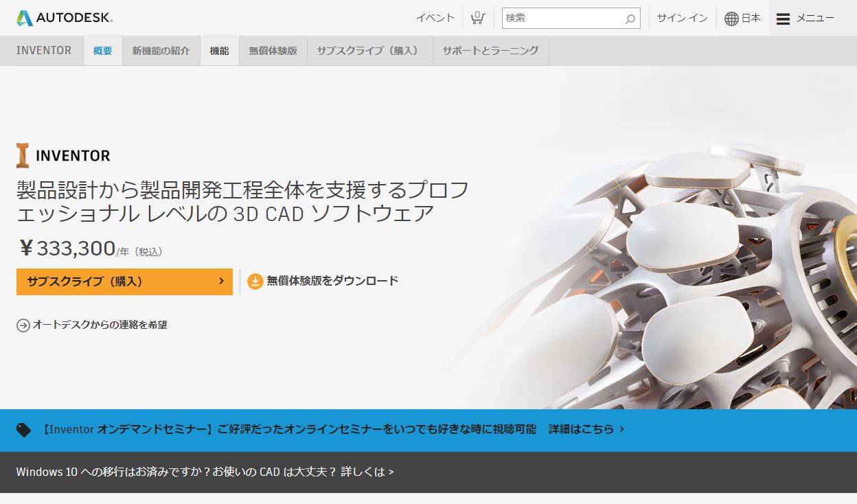This screenshot has height=504, width=857.
Task: Open the hamburger メニュー icon
Action: tap(783, 19)
